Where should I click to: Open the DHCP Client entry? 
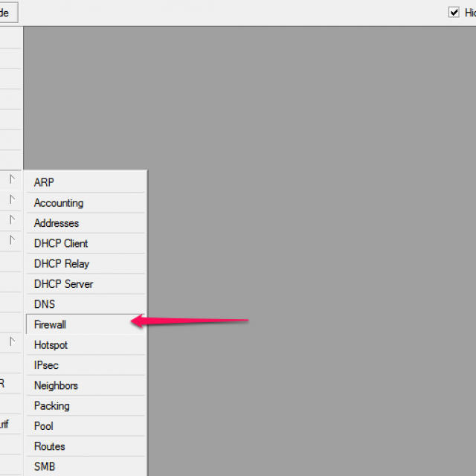[61, 243]
